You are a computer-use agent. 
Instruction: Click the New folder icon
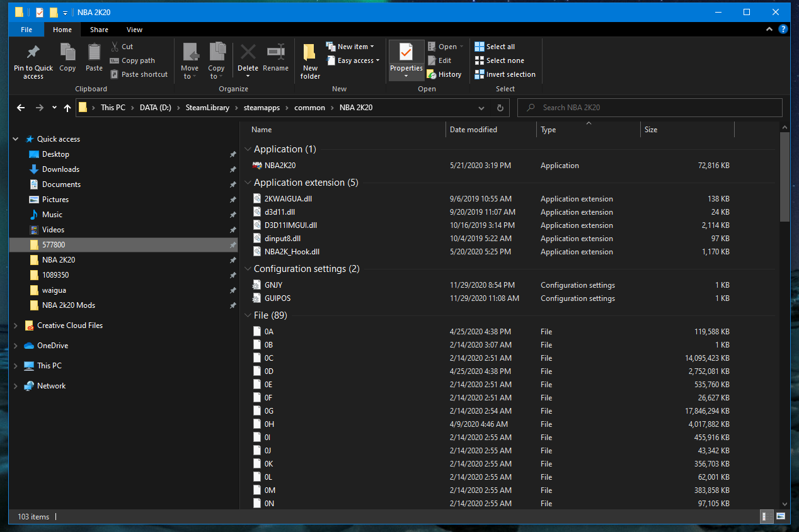(310, 52)
